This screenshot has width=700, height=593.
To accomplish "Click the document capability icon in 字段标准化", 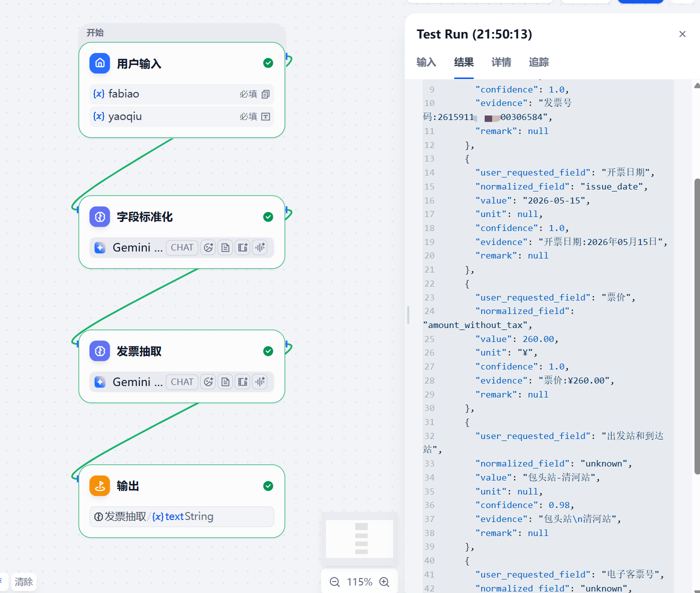I will [226, 247].
